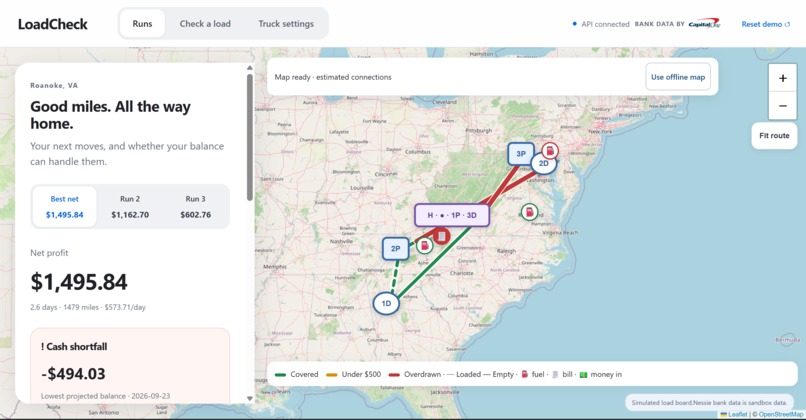Click the API connected status dot
806x420 pixels.
[x=574, y=24]
